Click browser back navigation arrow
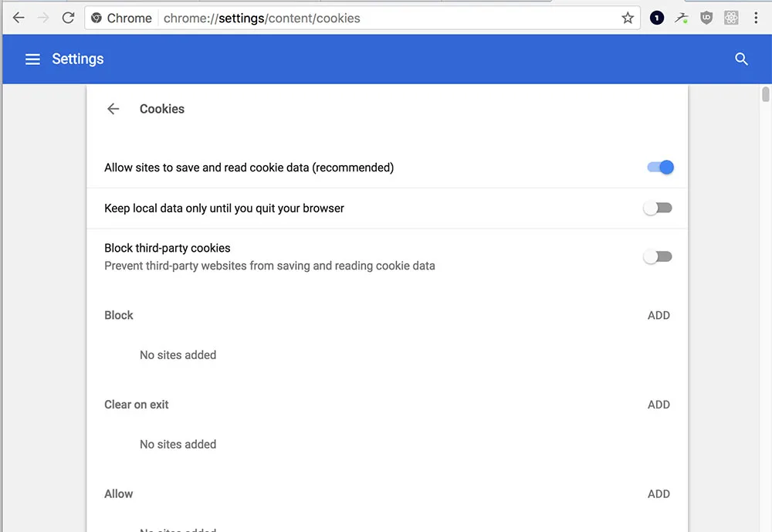772x532 pixels. point(19,19)
